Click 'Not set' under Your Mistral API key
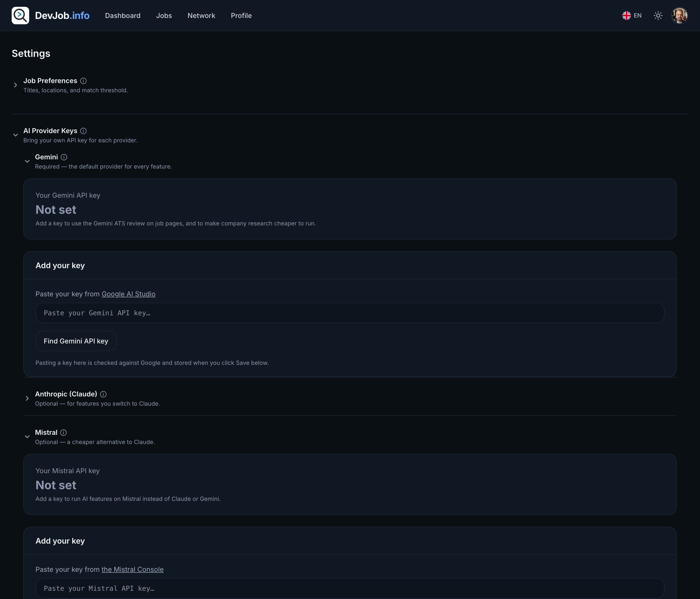 (x=56, y=485)
